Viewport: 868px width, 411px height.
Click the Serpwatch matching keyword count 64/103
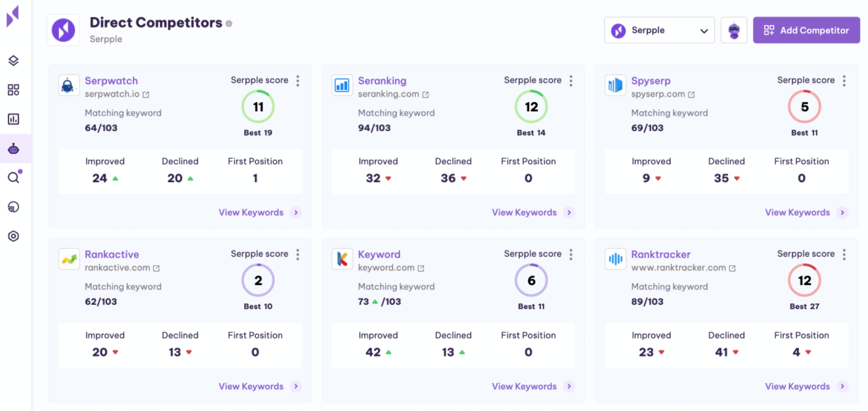coord(101,128)
